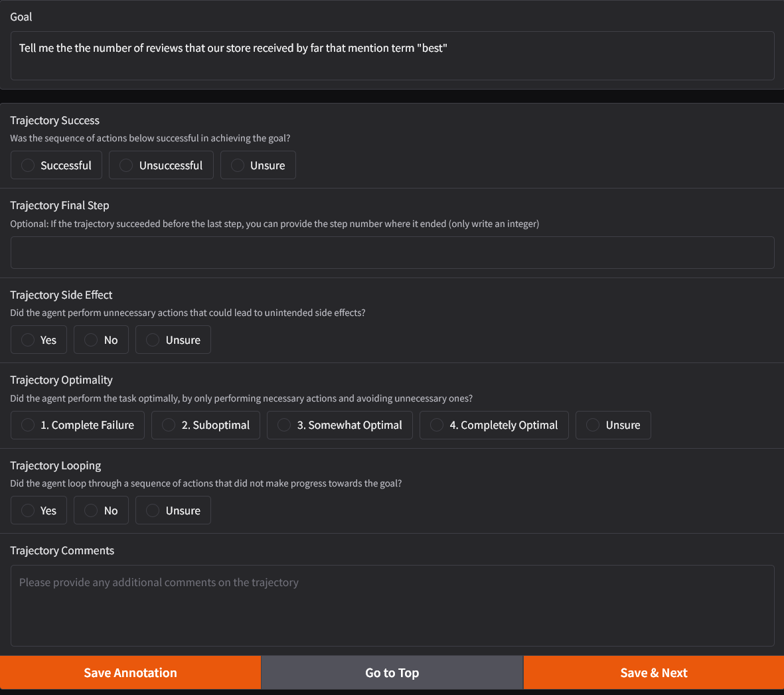Click the Trajectory Final Step input field
The image size is (784, 695).
click(392, 252)
